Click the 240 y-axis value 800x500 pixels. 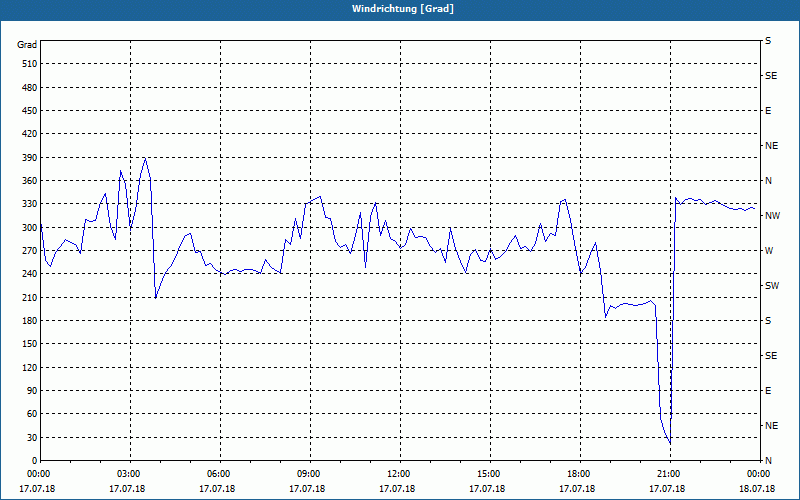click(x=30, y=274)
